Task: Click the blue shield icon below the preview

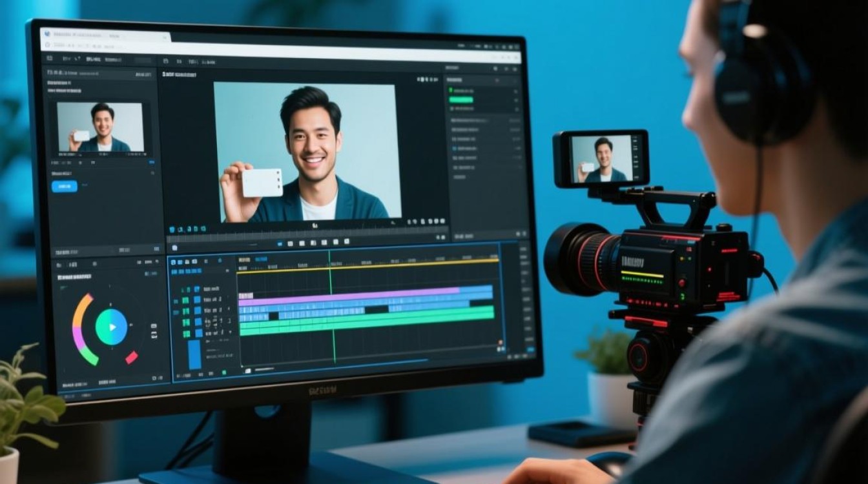Action: (x=172, y=230)
